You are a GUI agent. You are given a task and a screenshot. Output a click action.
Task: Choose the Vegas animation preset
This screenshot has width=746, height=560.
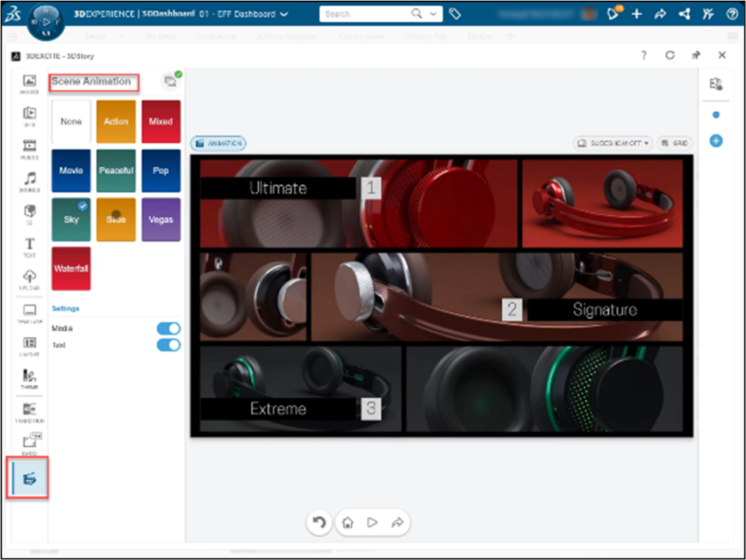coord(161,219)
